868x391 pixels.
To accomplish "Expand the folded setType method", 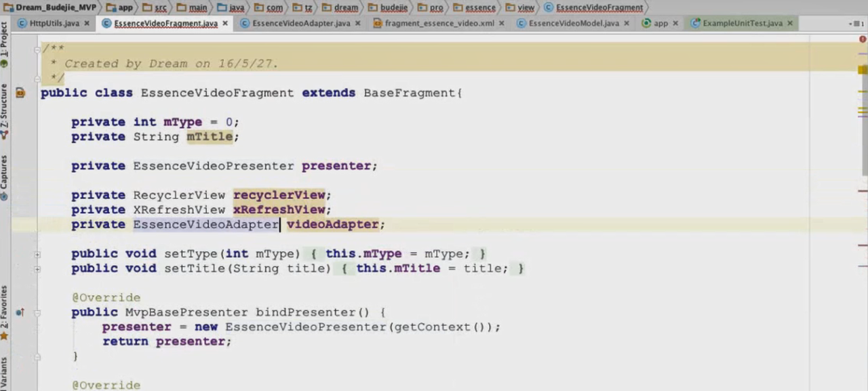I will click(x=37, y=254).
